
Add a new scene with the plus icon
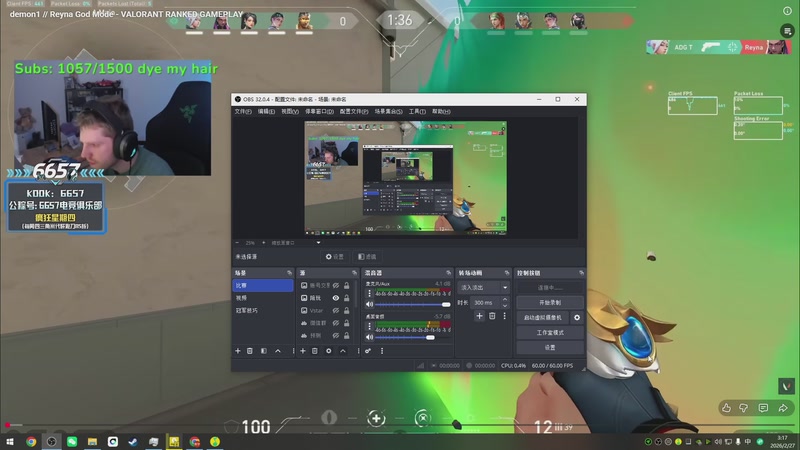coord(238,351)
